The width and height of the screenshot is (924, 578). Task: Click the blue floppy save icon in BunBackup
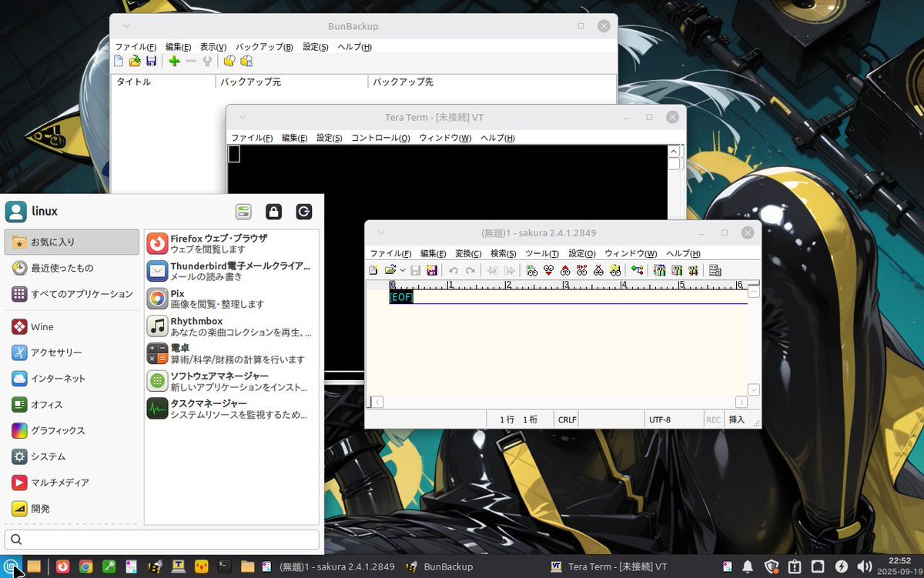(x=152, y=62)
